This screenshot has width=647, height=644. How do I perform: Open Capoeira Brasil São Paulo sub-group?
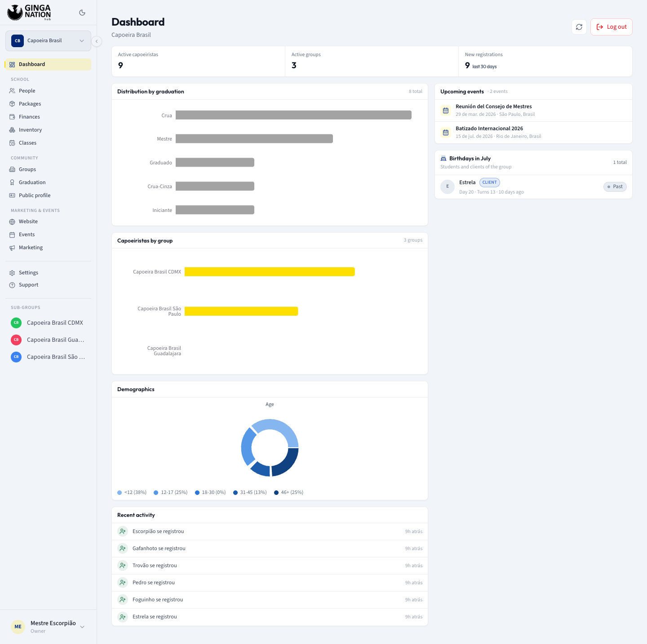48,357
